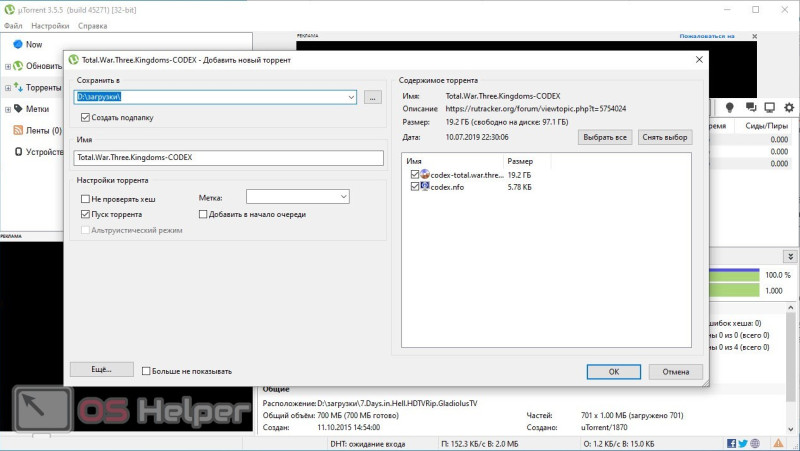Close the advertisement banner X

coord(755,36)
